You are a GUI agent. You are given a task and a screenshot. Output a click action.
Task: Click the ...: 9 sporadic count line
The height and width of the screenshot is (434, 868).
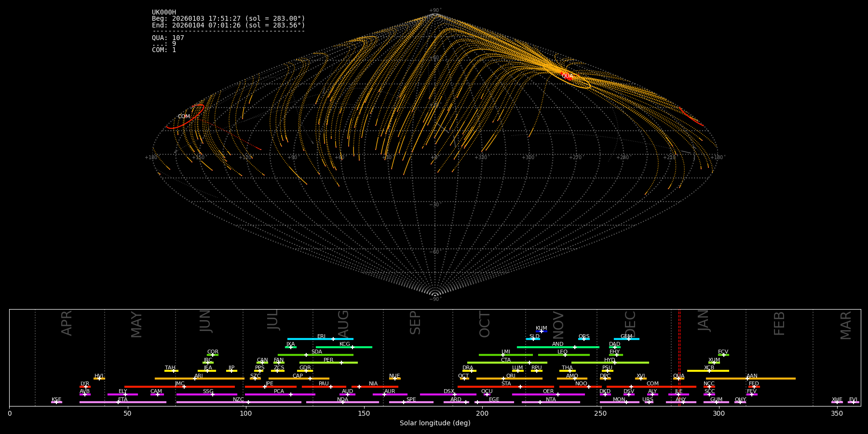(164, 44)
